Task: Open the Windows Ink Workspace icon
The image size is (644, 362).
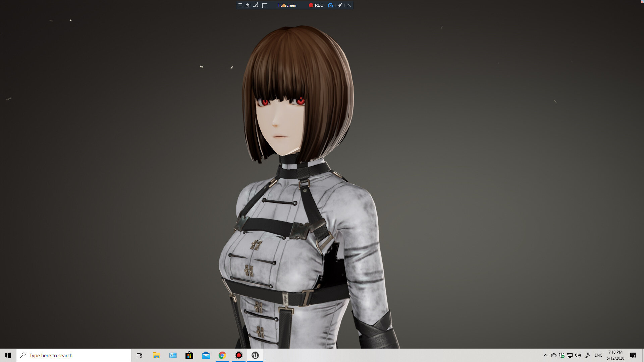Action: coord(587,355)
